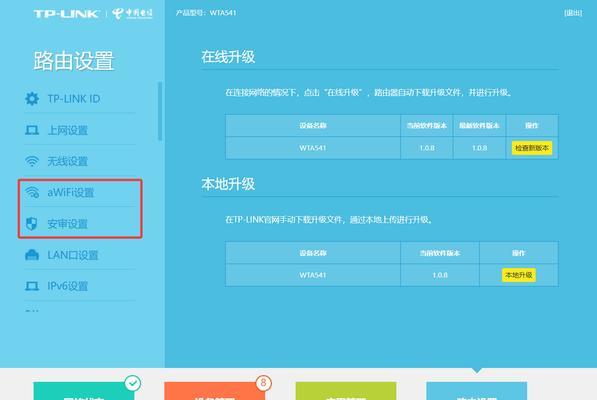Select the IPv6设置 menu item
Viewport: 597px width, 400px height.
(80, 286)
